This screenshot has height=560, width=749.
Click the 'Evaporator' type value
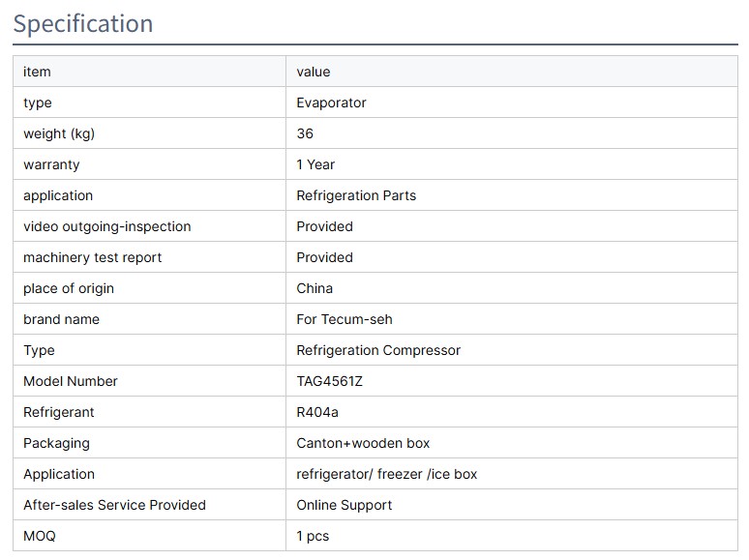click(x=331, y=103)
